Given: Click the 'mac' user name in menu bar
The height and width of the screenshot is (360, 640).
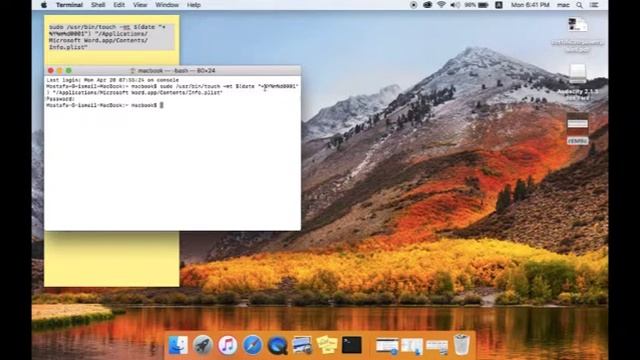Looking at the screenshot, I should pos(563,5).
